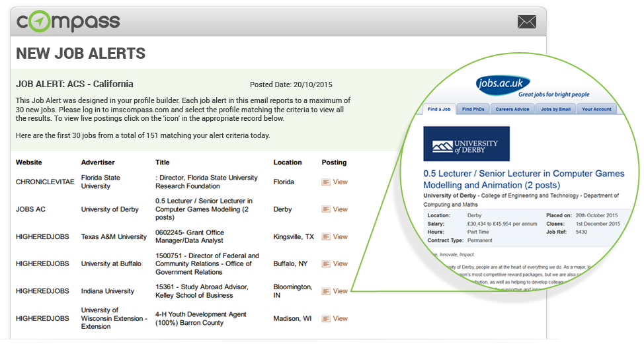This screenshot has height=346, width=644.
Task: Click the Compass logo
Action: pyautogui.click(x=68, y=21)
